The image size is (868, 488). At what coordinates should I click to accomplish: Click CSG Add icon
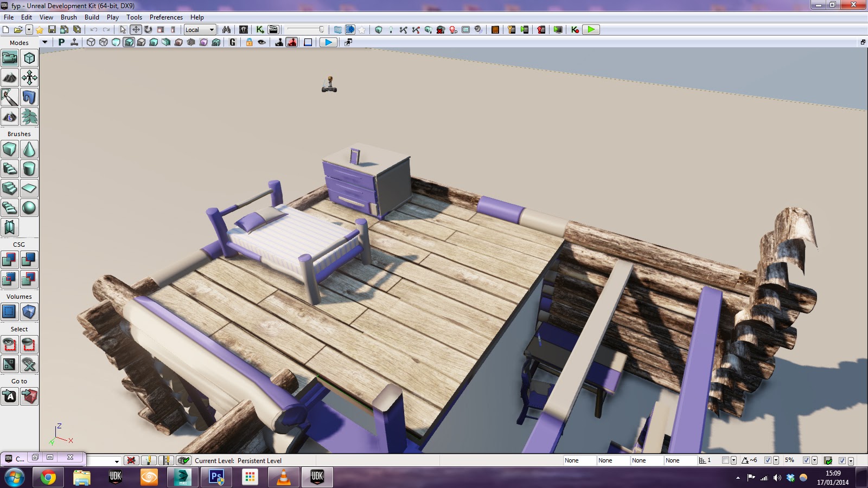(x=10, y=260)
